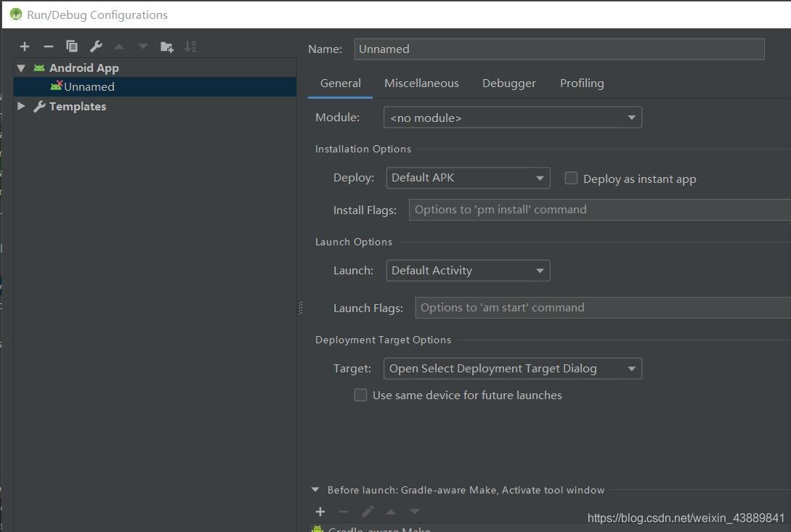Open the Debugger tab
This screenshot has width=791, height=532.
coord(508,83)
